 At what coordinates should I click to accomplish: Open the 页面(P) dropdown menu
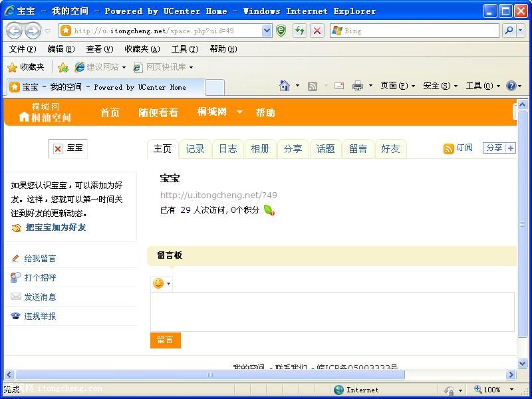point(397,86)
